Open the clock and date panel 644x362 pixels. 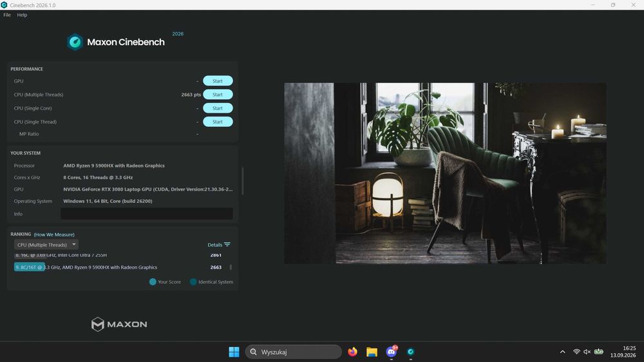point(623,352)
